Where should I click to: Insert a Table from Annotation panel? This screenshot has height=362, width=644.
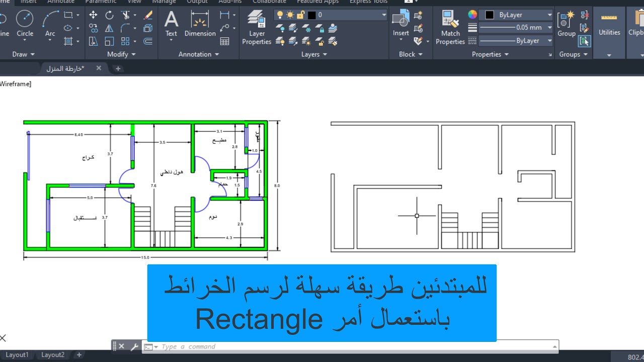click(224, 41)
